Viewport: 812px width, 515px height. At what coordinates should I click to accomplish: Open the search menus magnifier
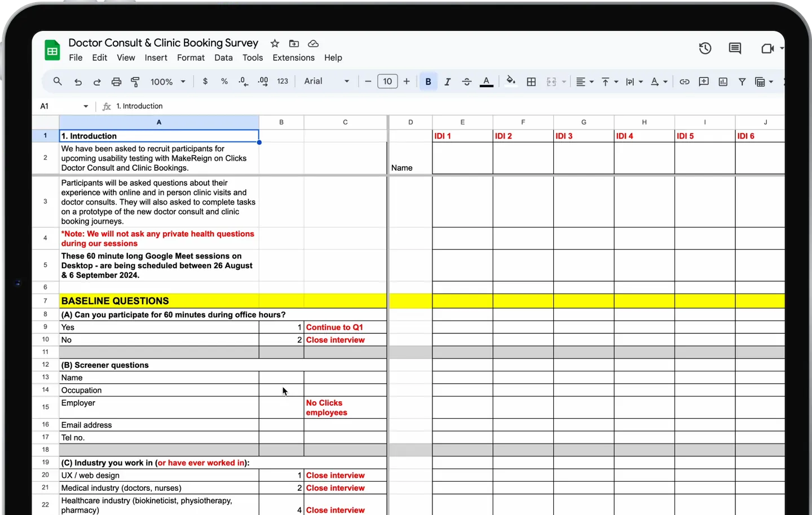[58, 82]
